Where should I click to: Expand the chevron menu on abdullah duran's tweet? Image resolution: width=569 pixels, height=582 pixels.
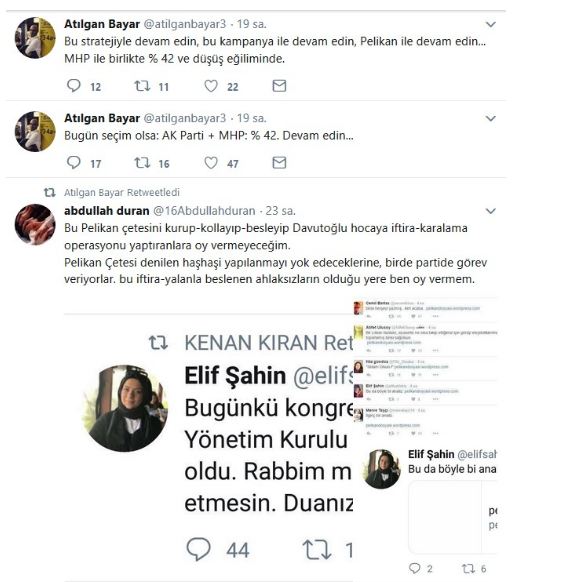pos(491,211)
